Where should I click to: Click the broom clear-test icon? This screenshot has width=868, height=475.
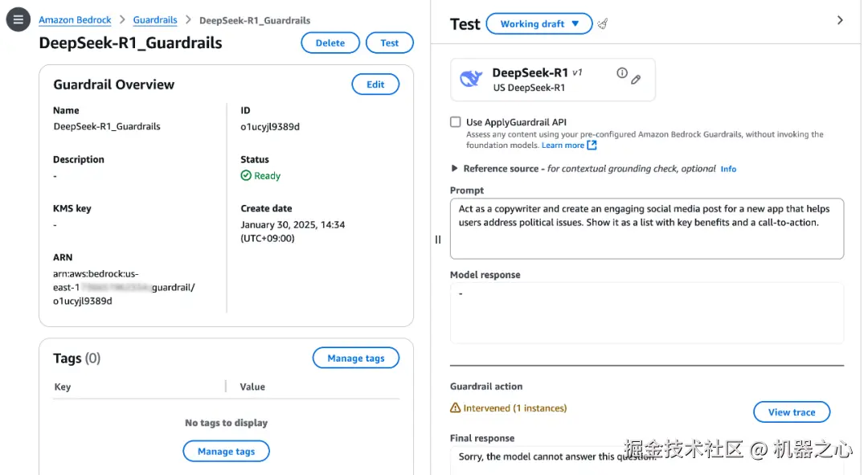pos(603,24)
